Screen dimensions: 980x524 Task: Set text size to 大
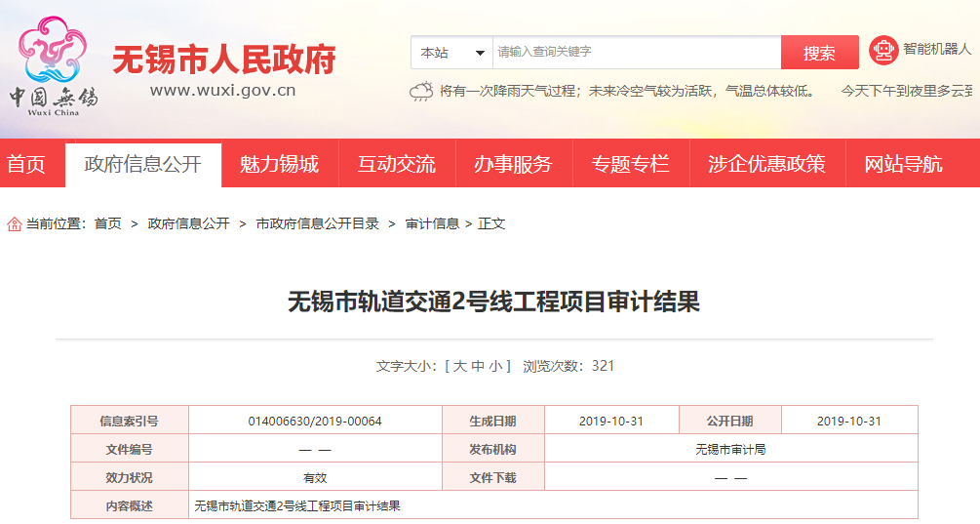(x=459, y=366)
